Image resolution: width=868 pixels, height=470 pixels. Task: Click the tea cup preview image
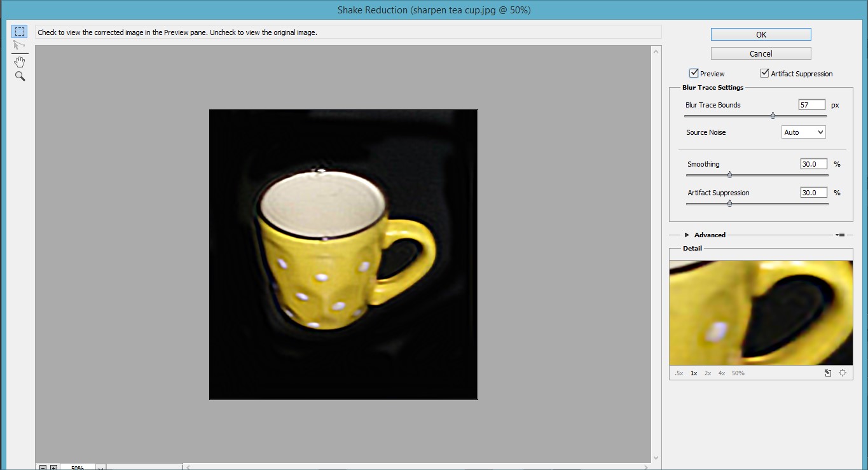point(343,254)
